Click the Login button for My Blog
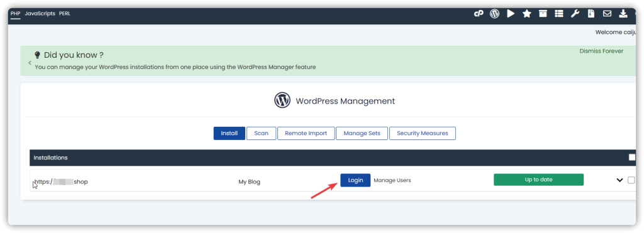Viewport: 644px width, 233px height. (355, 180)
